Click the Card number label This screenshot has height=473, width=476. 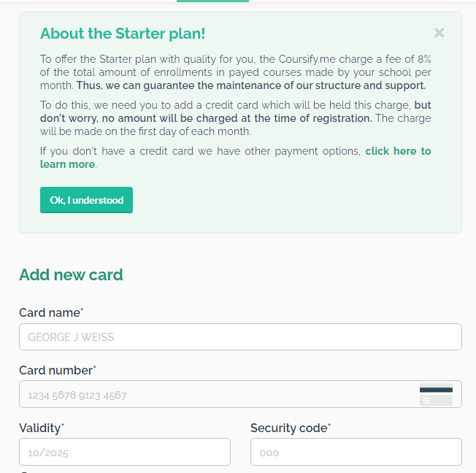tap(58, 370)
